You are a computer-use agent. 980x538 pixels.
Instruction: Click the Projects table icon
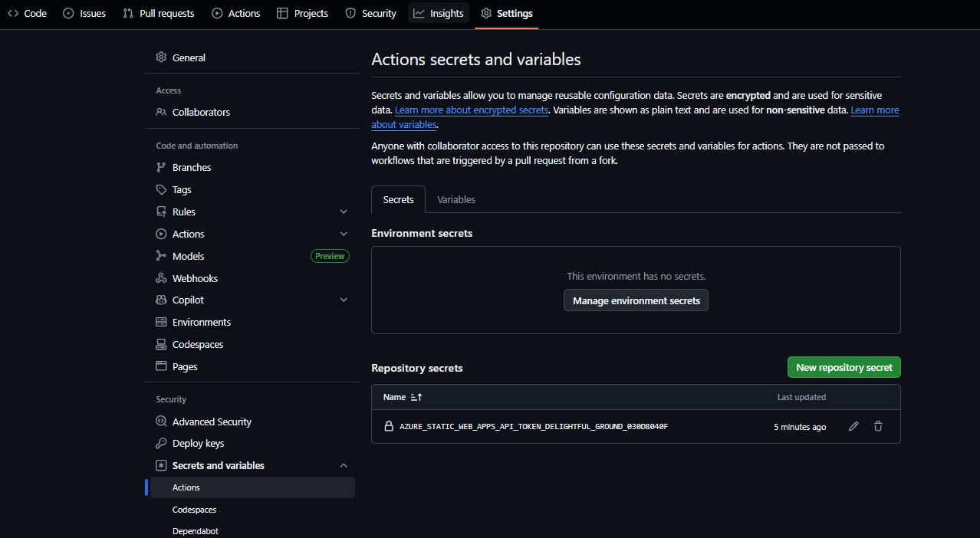282,13
